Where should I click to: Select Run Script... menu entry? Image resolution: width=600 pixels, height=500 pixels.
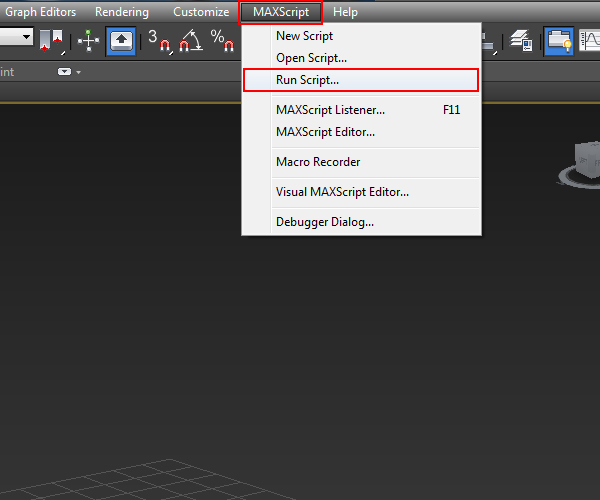coord(361,80)
